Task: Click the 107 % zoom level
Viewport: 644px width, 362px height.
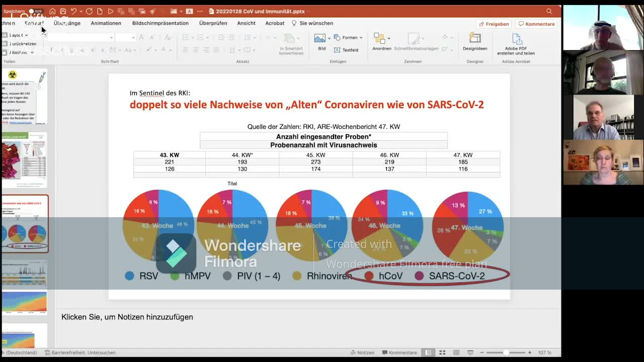Action: pos(544,352)
